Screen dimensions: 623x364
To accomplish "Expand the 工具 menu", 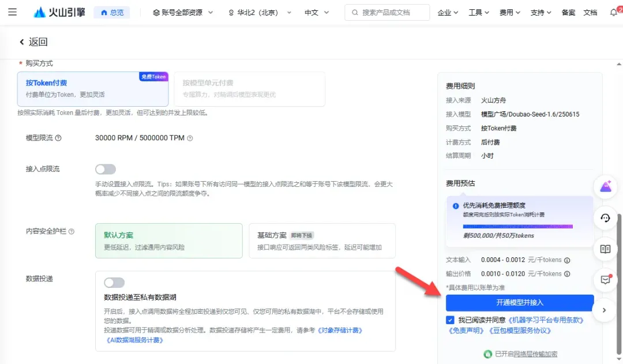I will point(479,13).
